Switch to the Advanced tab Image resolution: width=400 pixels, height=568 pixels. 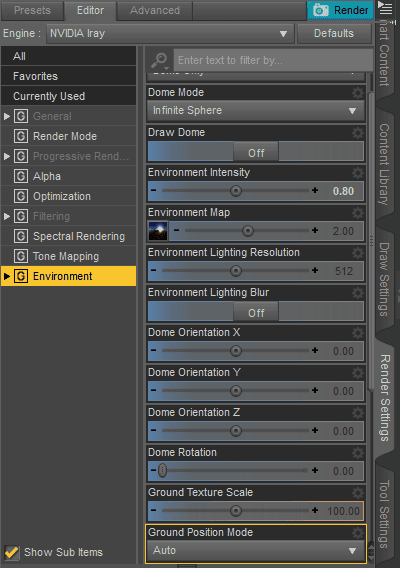(x=155, y=10)
